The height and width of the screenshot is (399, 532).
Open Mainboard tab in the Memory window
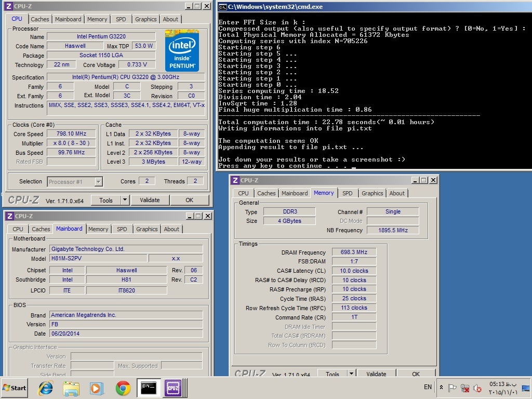295,193
